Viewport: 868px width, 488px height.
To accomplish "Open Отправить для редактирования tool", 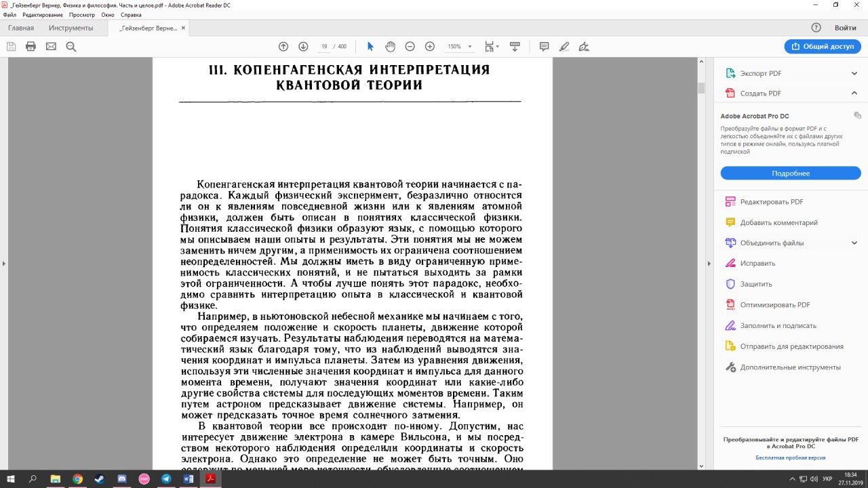I will pyautogui.click(x=791, y=346).
